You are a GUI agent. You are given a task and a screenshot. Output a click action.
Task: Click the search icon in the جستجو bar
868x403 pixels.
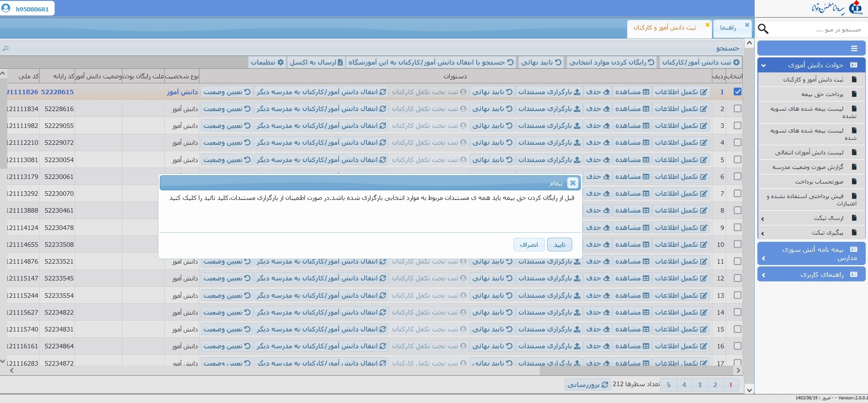pos(5,48)
